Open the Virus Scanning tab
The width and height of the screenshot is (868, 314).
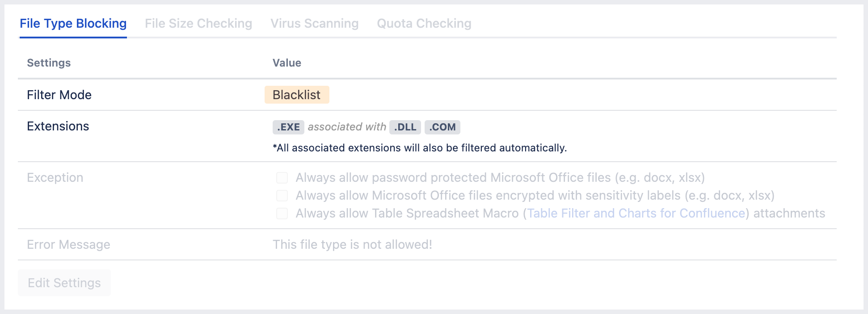coord(314,23)
